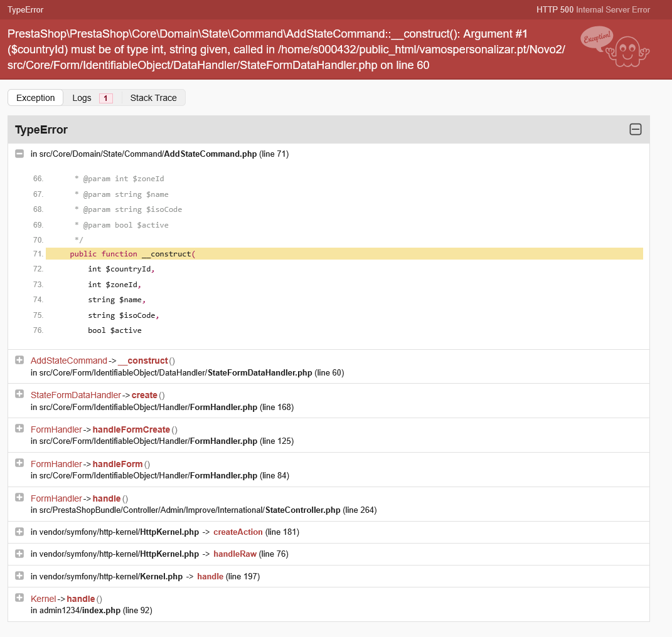Click the AddStateCommand class name link

(68, 361)
